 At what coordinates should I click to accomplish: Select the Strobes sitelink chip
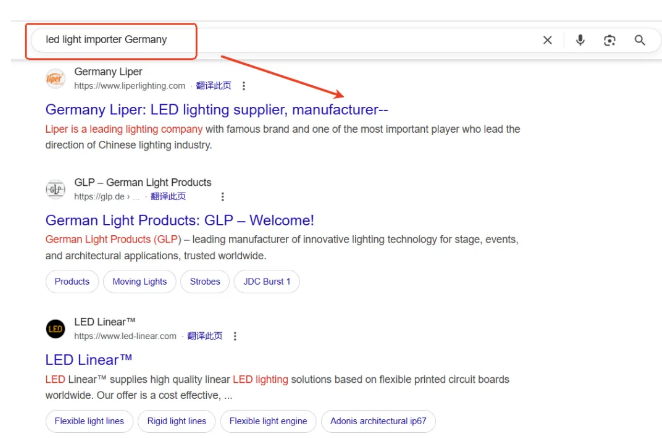(x=205, y=282)
